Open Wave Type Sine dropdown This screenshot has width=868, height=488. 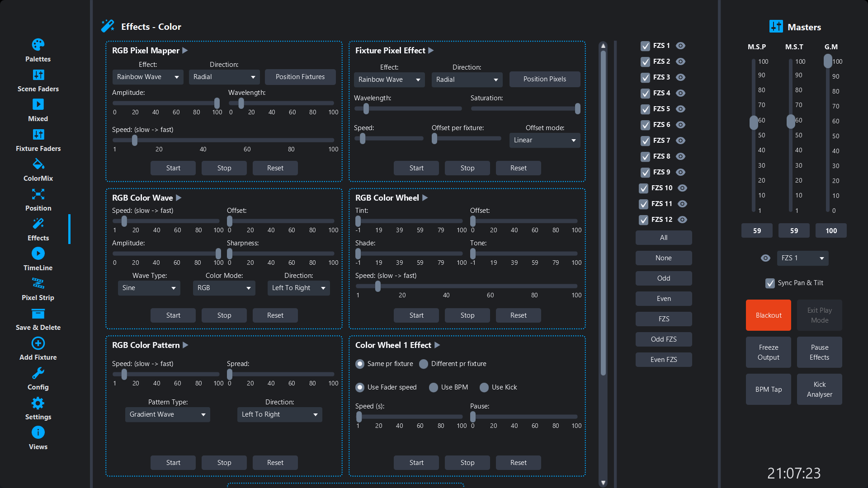149,288
